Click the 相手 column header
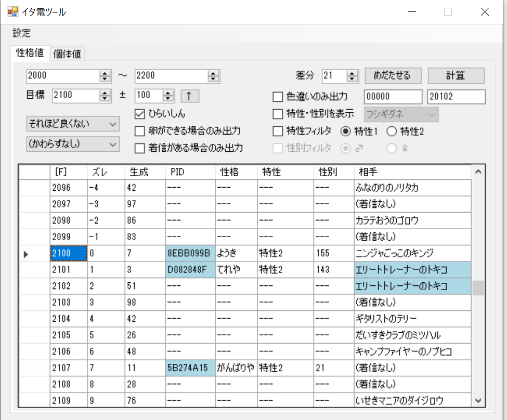The image size is (507, 420). (412, 172)
